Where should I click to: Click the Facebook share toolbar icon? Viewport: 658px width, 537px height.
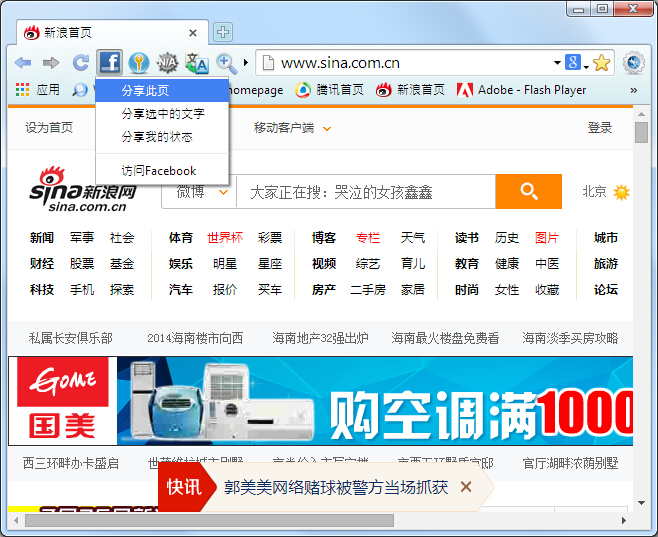pos(110,63)
